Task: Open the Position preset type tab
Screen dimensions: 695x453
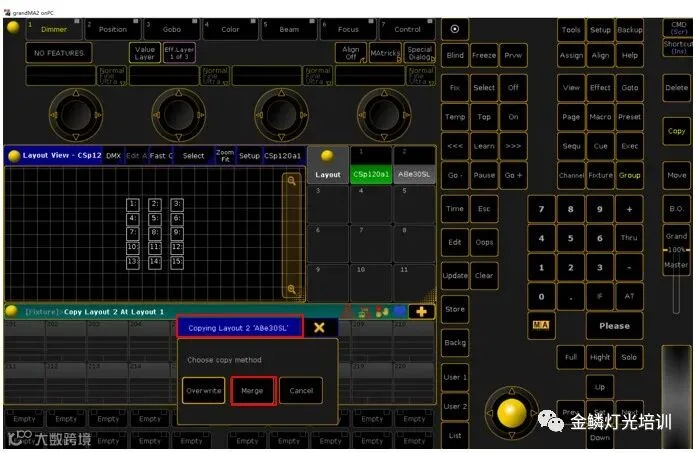Action: pos(113,29)
